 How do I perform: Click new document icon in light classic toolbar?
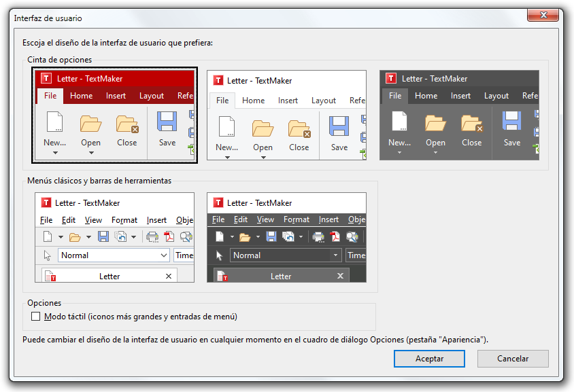[x=48, y=236]
